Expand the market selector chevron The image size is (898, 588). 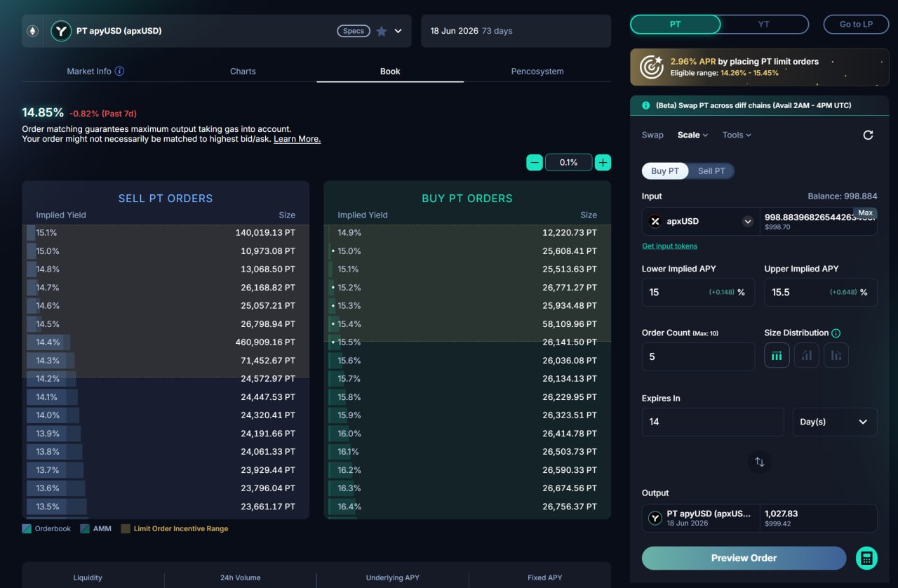click(398, 31)
